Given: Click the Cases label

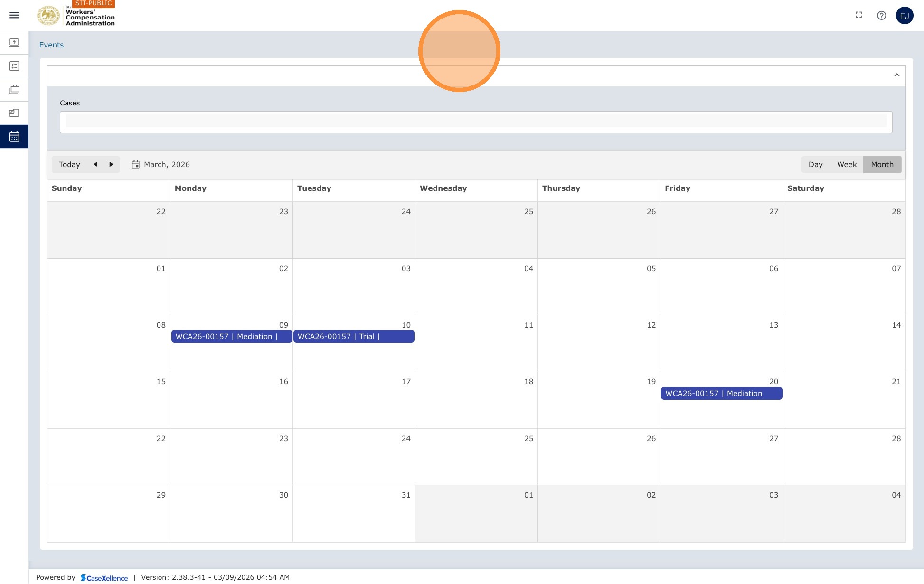Looking at the screenshot, I should tap(70, 103).
